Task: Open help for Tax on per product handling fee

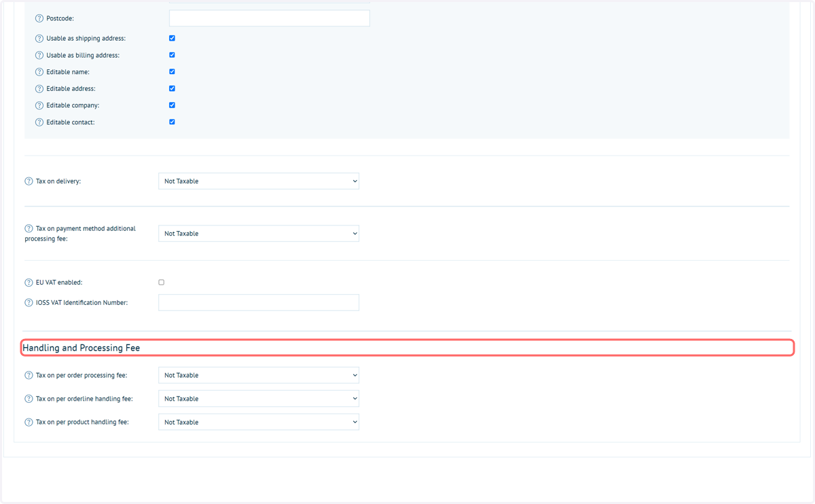Action: [x=29, y=422]
